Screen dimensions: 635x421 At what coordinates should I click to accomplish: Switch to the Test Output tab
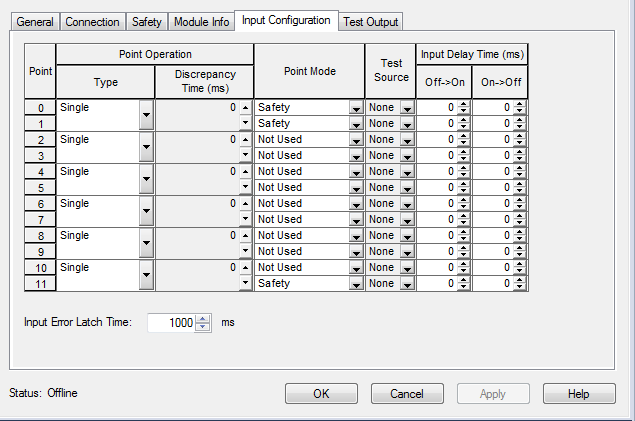[x=370, y=22]
